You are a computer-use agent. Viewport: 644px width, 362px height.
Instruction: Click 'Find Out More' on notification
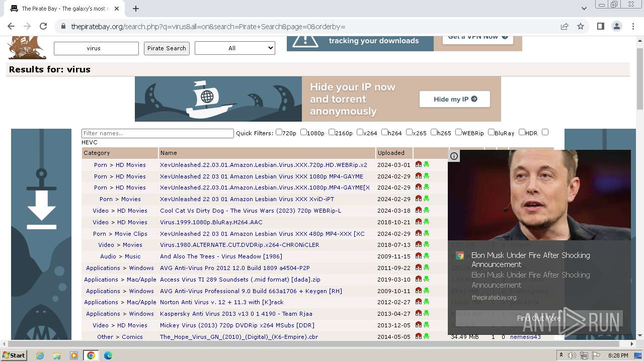(538, 318)
